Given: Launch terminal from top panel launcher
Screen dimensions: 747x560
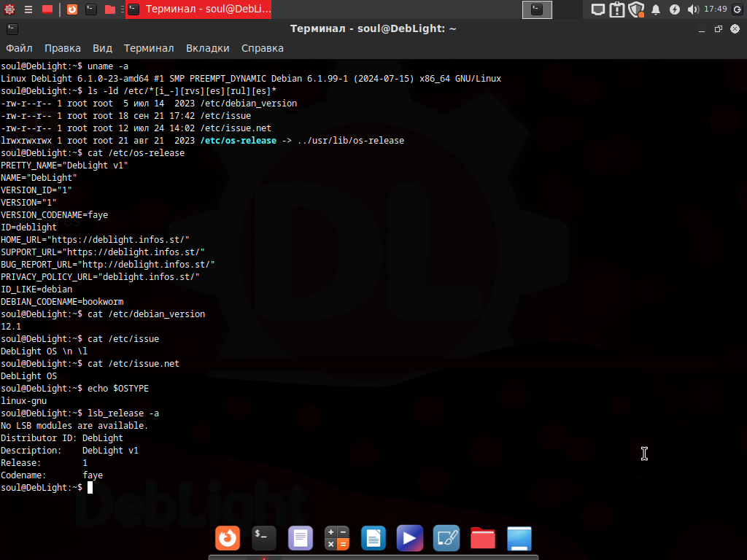Looking at the screenshot, I should point(91,9).
